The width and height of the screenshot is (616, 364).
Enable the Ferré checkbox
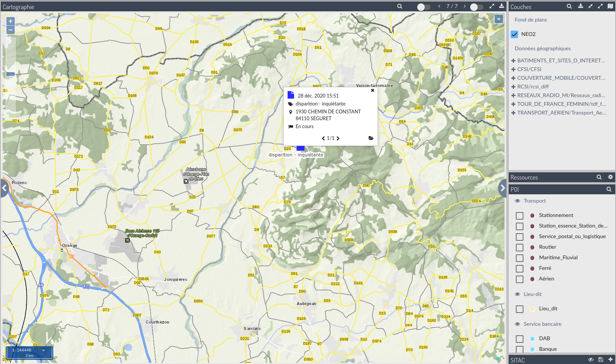coord(520,268)
